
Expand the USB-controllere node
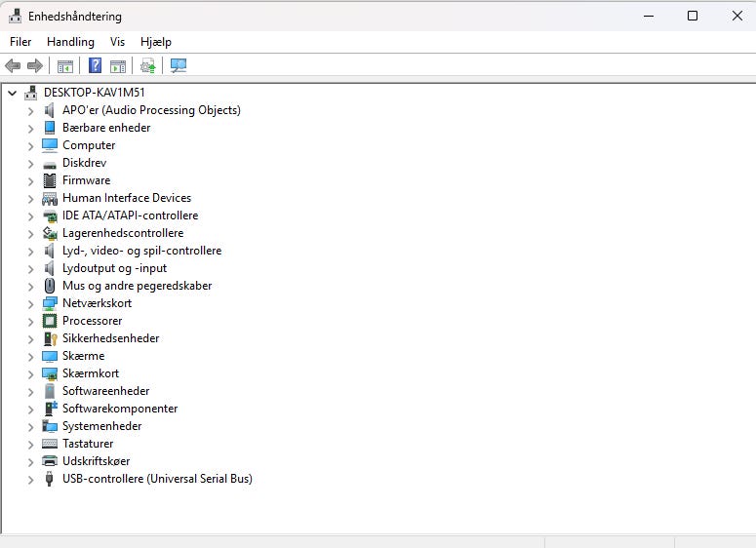click(x=31, y=480)
